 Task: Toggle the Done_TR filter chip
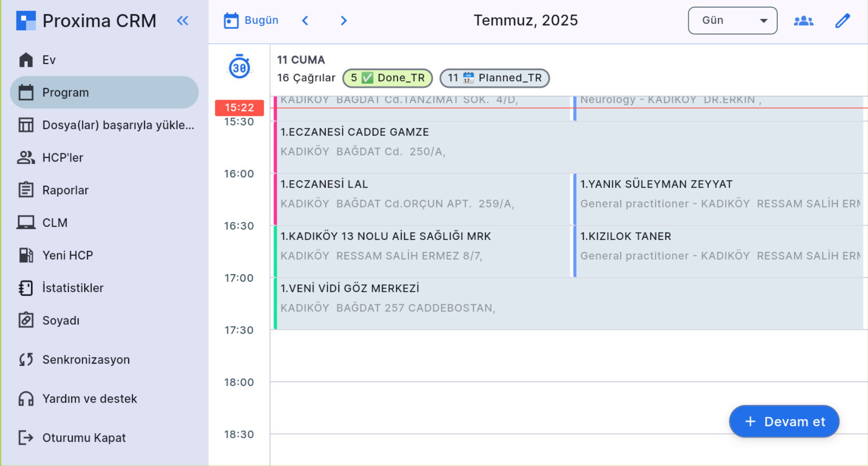click(x=387, y=78)
